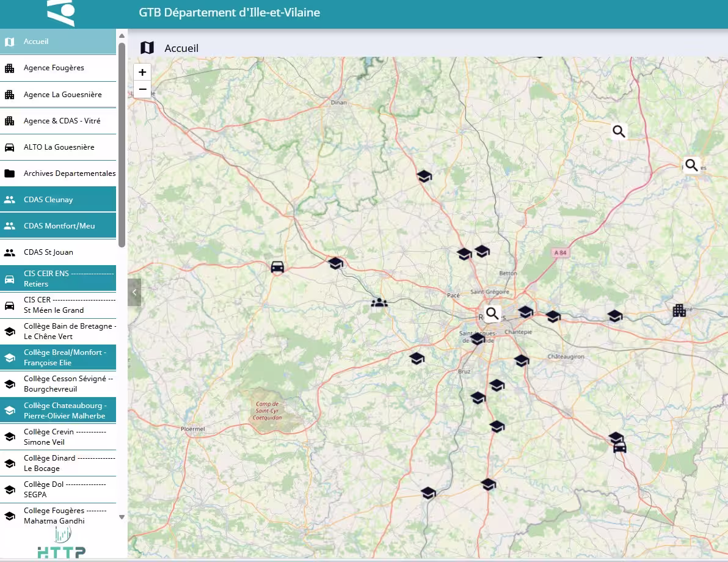Viewport: 728px width, 562px height.
Task: Click the topmost magnifier marker in northeast
Action: pos(619,131)
